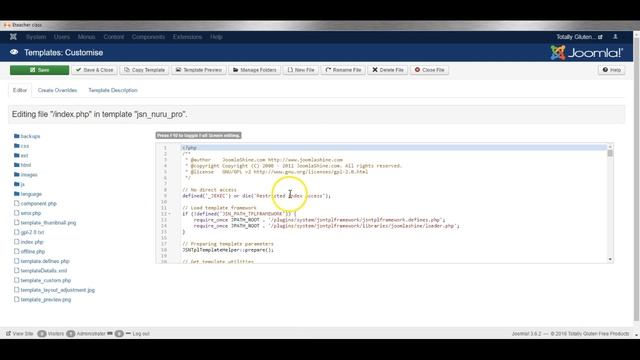Click the Copy Template button

point(144,70)
